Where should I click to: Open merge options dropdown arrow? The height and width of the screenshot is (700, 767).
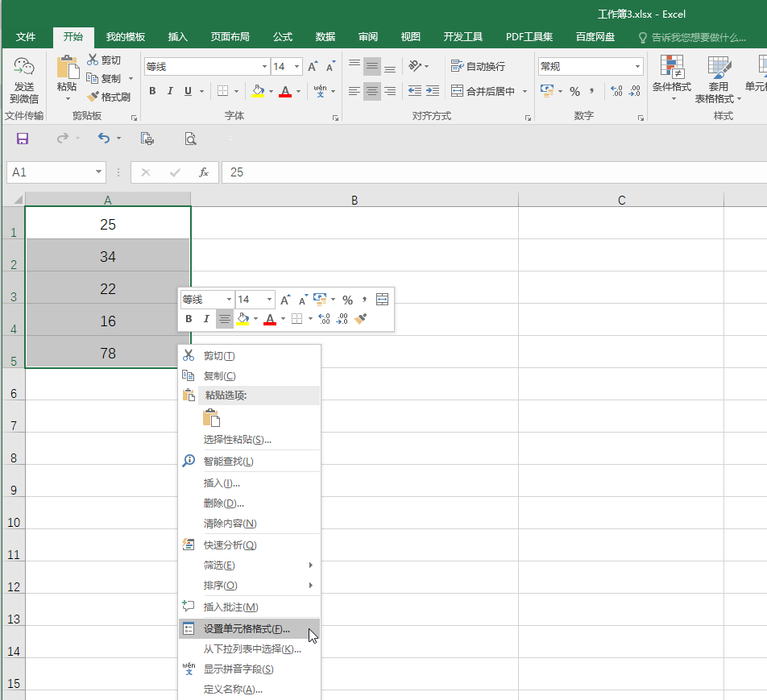pyautogui.click(x=524, y=91)
